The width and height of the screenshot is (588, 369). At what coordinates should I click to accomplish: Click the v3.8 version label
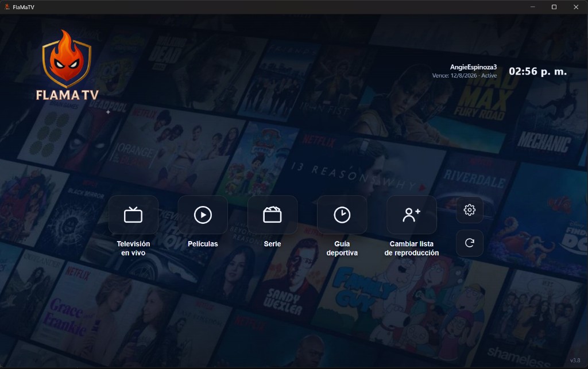575,360
